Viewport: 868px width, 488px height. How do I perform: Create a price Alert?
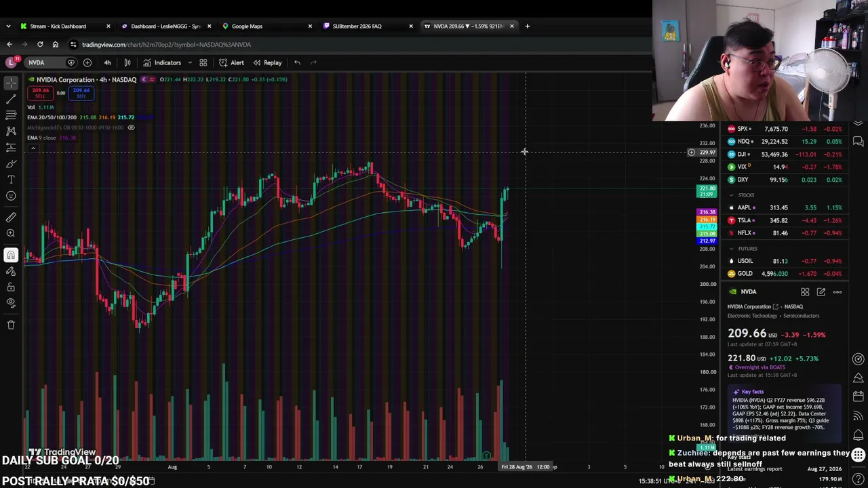(x=231, y=62)
